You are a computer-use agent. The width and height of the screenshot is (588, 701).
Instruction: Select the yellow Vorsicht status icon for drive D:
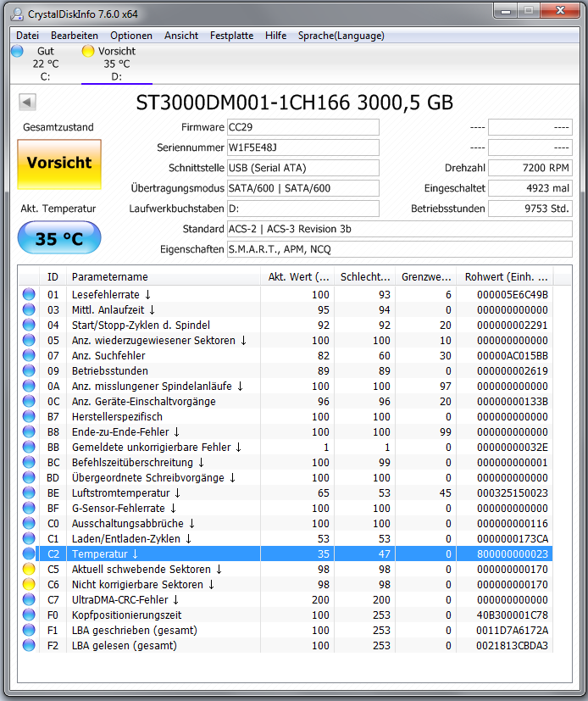88,51
